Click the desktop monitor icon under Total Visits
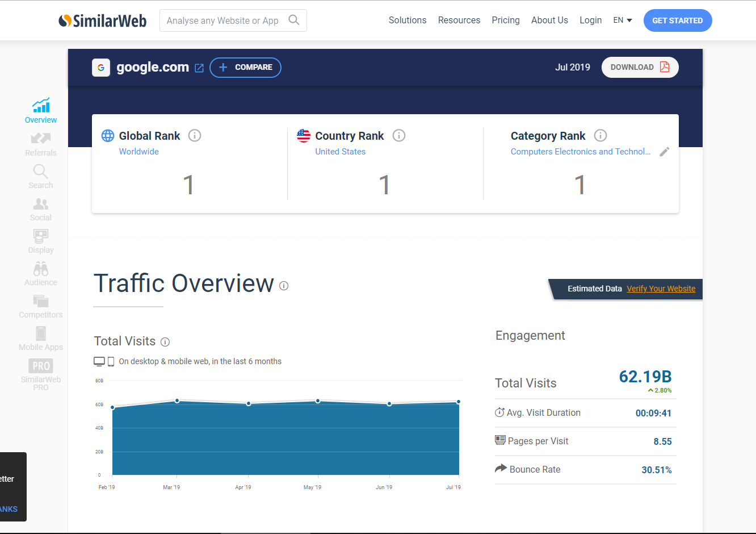Viewport: 756px width, 534px height. (x=99, y=361)
